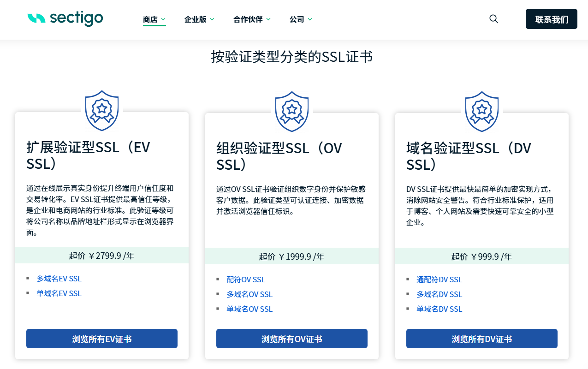The image size is (588, 369).
Task: Expand the 商店 menu chevron
Action: (163, 19)
